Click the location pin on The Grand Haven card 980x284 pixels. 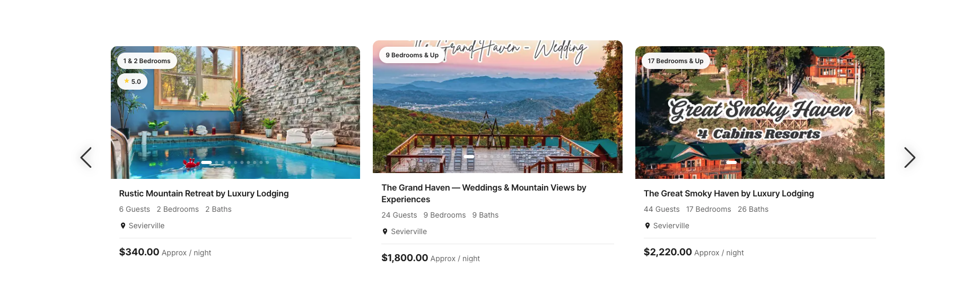click(x=385, y=231)
